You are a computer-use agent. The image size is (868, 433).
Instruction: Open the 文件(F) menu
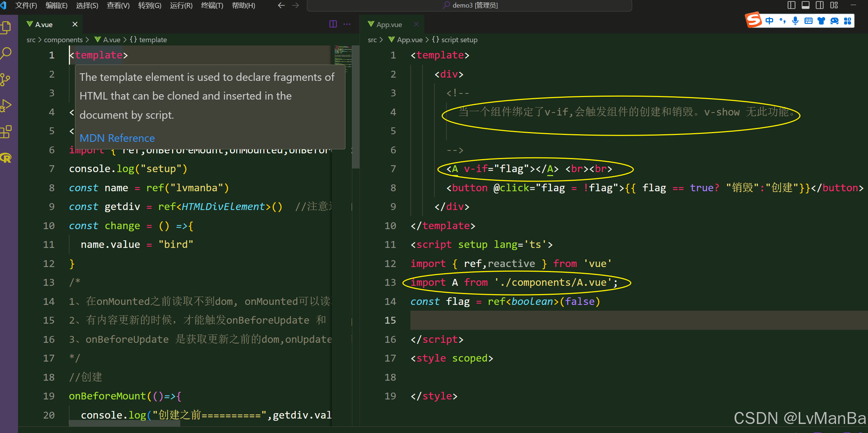pyautogui.click(x=26, y=5)
